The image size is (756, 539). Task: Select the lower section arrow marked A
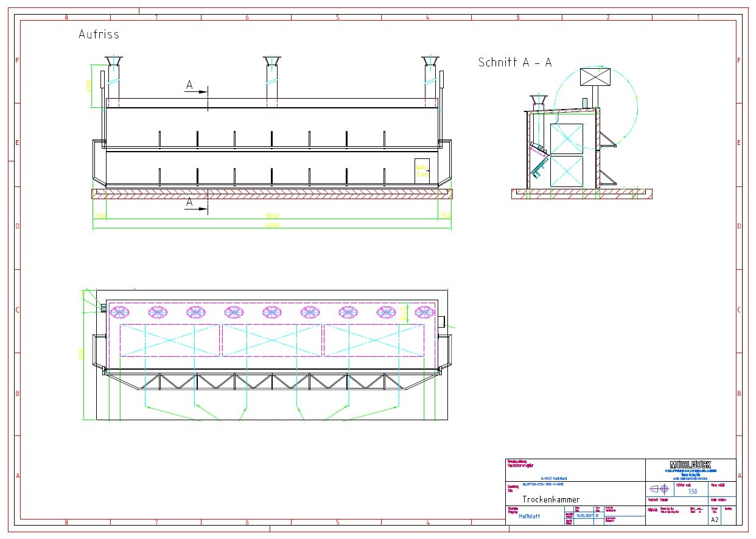197,204
